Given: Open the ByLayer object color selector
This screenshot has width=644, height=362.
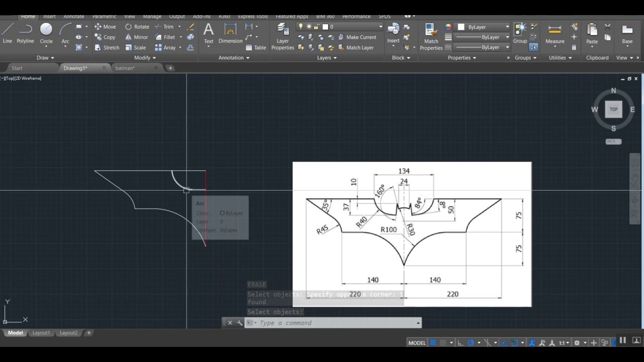Looking at the screenshot, I should [484, 27].
